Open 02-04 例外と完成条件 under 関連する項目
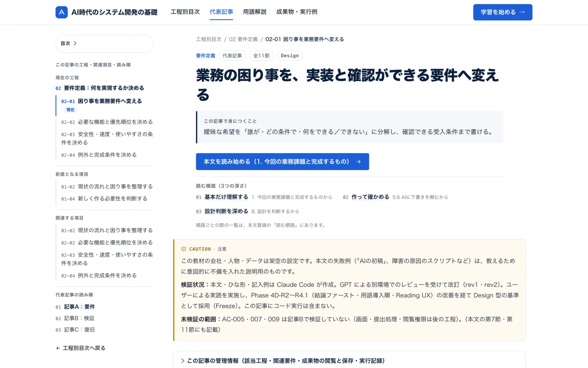Viewport: 588px width, 368px height. tap(99, 275)
